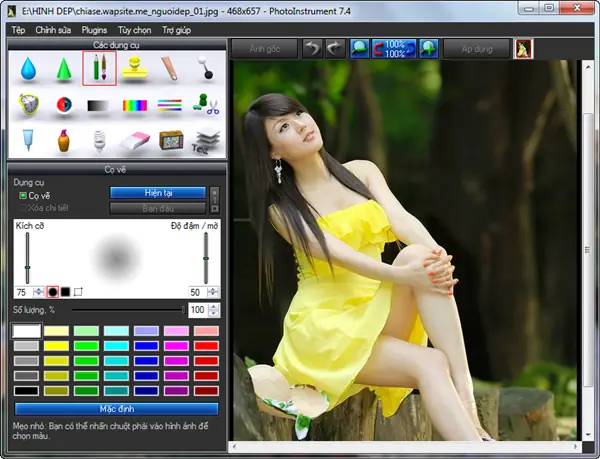Increase the Kích cỡ value stepper
The height and width of the screenshot is (459, 600).
pyautogui.click(x=38, y=292)
